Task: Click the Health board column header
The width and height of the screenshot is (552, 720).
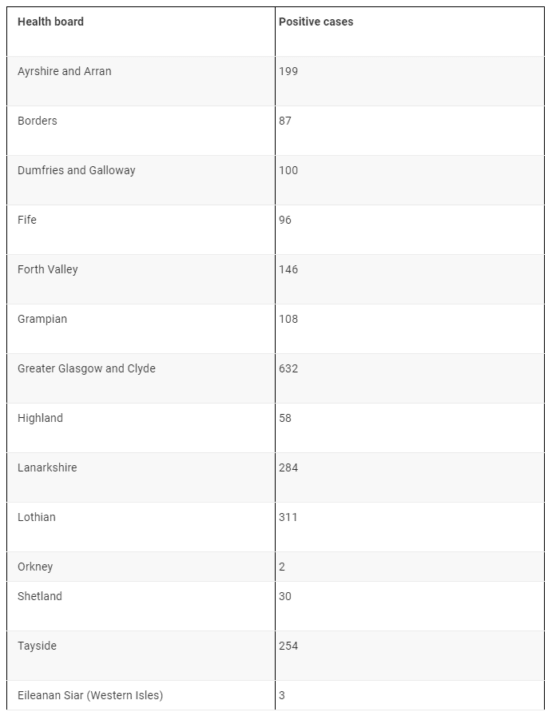Action: (51, 22)
